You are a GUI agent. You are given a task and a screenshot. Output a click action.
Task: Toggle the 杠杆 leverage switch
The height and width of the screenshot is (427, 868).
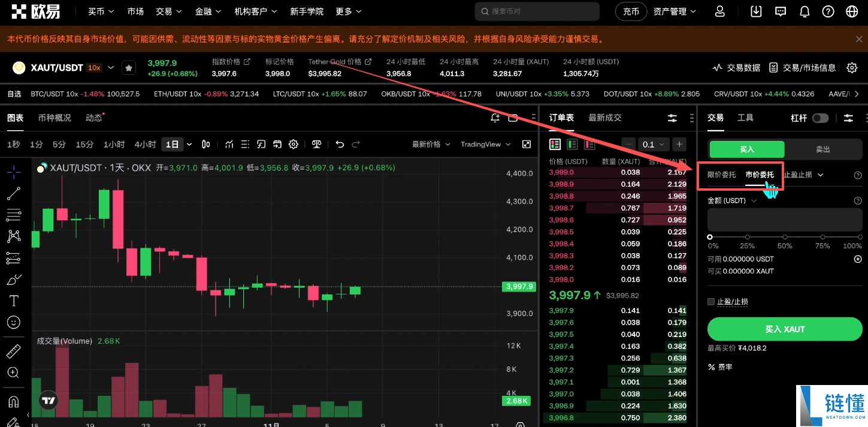820,118
